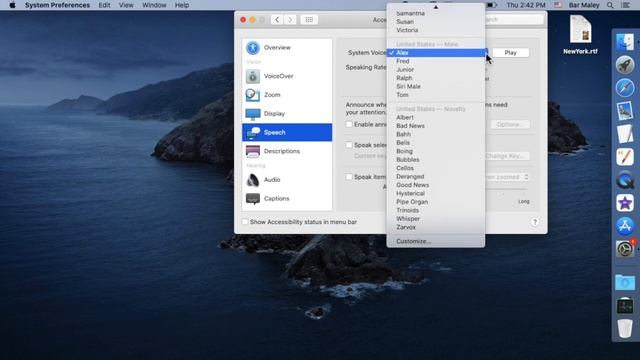Check Show Accessibility status in menu bar
Image resolution: width=640 pixels, height=360 pixels.
tap(245, 222)
